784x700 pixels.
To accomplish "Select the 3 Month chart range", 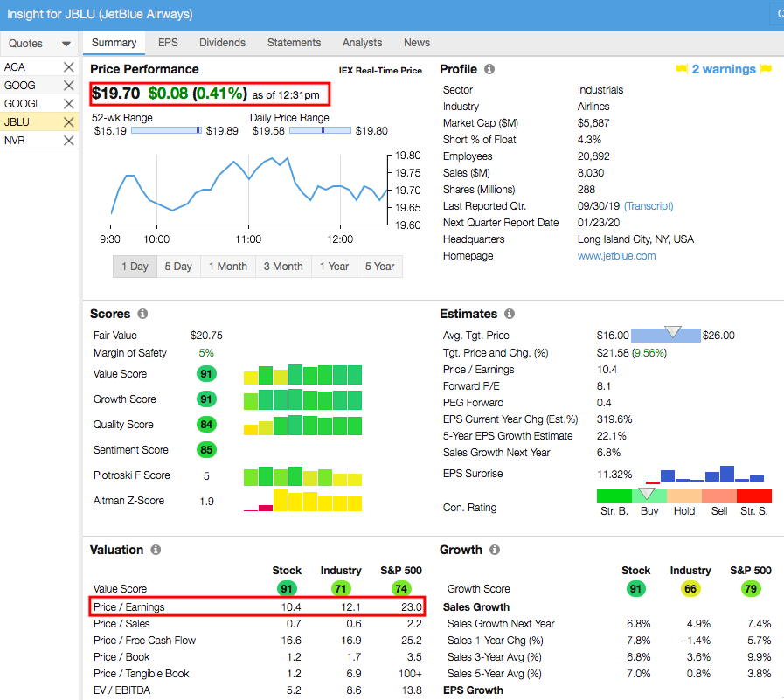I will point(283,267).
